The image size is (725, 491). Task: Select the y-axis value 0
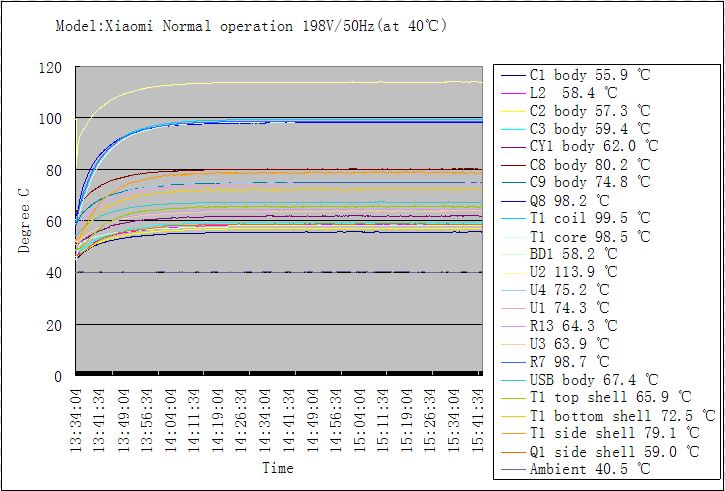[58, 377]
